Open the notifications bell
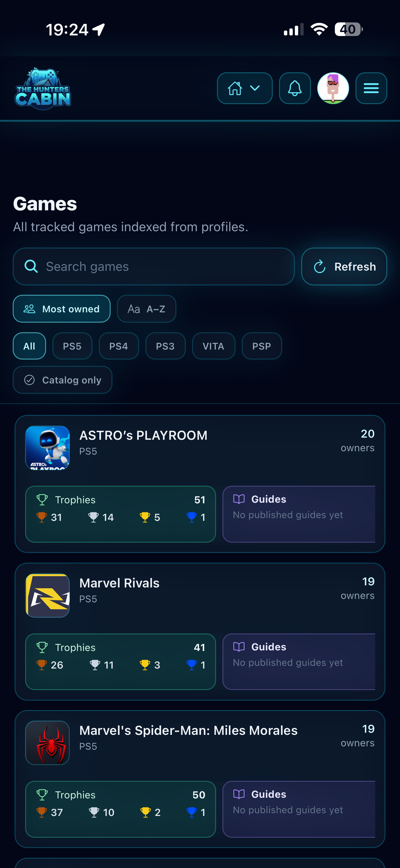This screenshot has height=868, width=400. pos(295,88)
